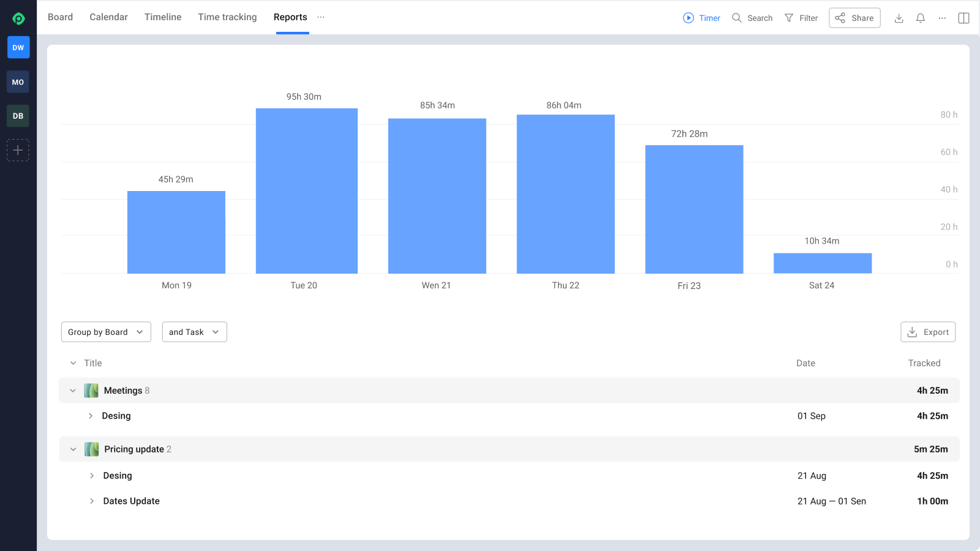
Task: Activate the DB workspace avatar
Action: (x=18, y=116)
